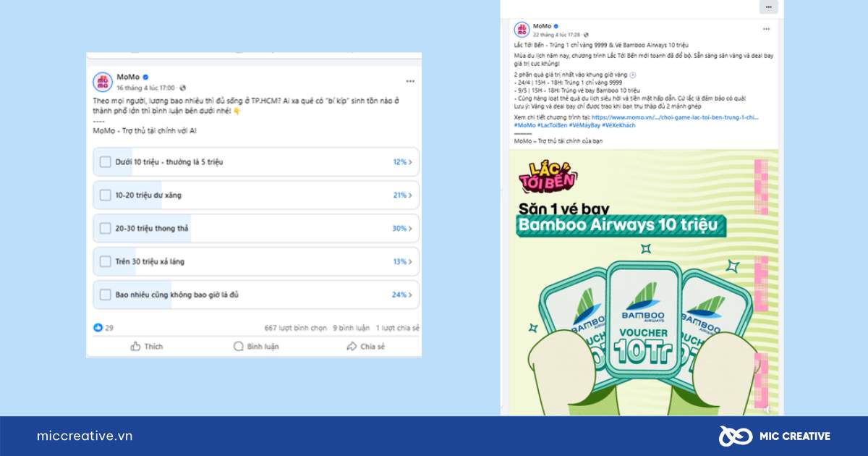The height and width of the screenshot is (456, 868).
Task: Click miccreative.vn footer text
Action: pos(85,436)
